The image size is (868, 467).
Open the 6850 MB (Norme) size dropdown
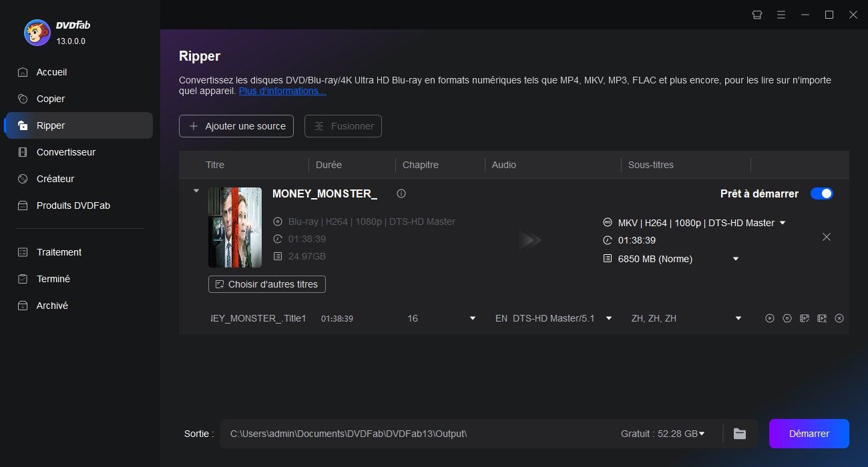coord(736,259)
